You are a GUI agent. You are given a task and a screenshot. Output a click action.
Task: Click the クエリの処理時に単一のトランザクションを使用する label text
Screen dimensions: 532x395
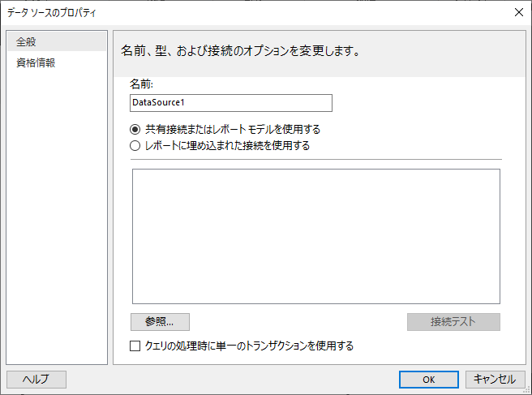(x=249, y=346)
